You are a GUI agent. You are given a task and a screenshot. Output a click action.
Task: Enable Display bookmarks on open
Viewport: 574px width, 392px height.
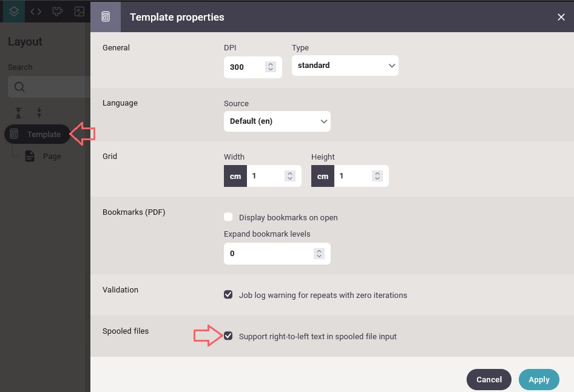pyautogui.click(x=228, y=217)
